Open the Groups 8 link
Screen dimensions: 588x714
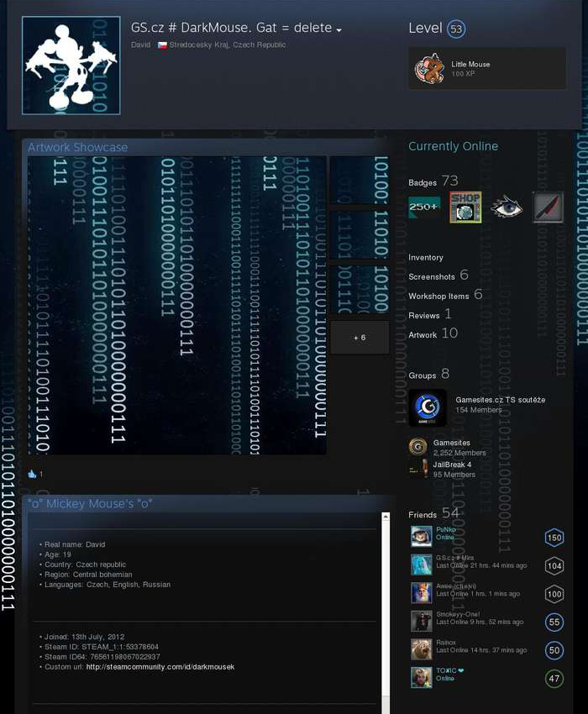tap(428, 375)
